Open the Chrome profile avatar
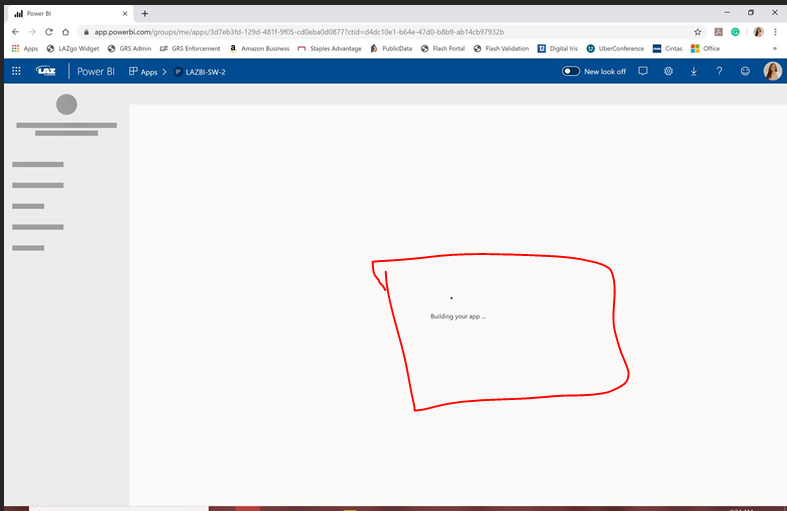Screen dimensions: 787x511 click(758, 32)
